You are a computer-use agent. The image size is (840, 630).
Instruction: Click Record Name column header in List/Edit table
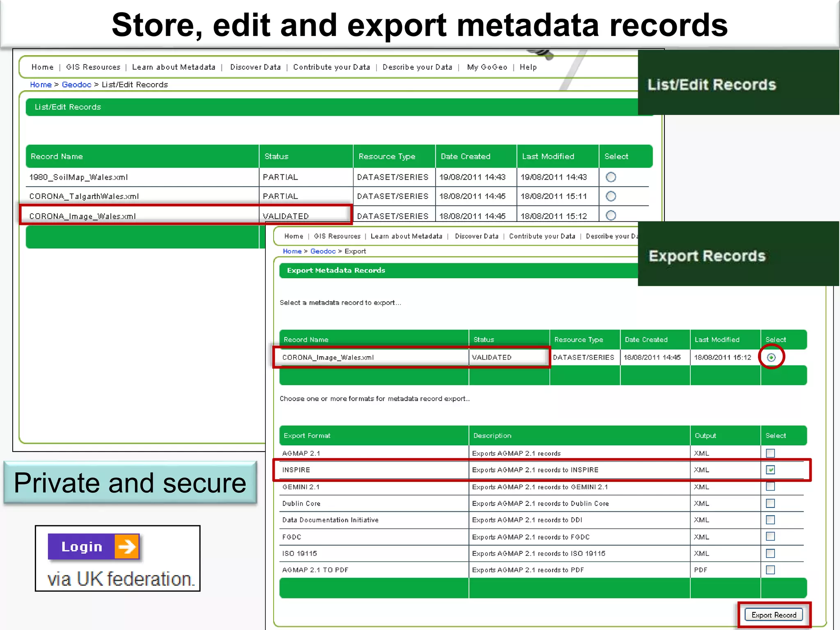(57, 156)
